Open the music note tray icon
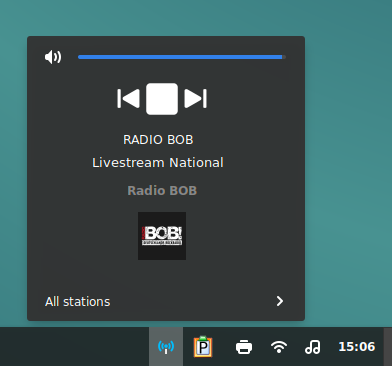The image size is (392, 366). [x=313, y=347]
